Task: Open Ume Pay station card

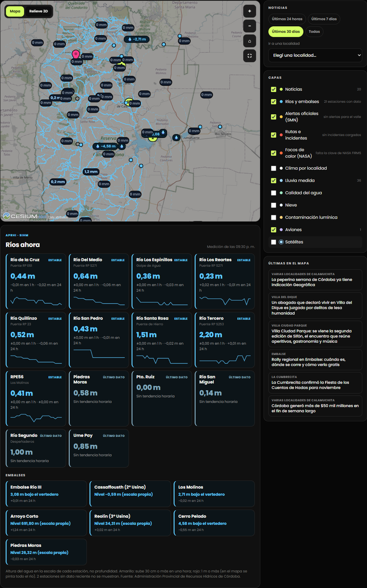Action: [99, 448]
